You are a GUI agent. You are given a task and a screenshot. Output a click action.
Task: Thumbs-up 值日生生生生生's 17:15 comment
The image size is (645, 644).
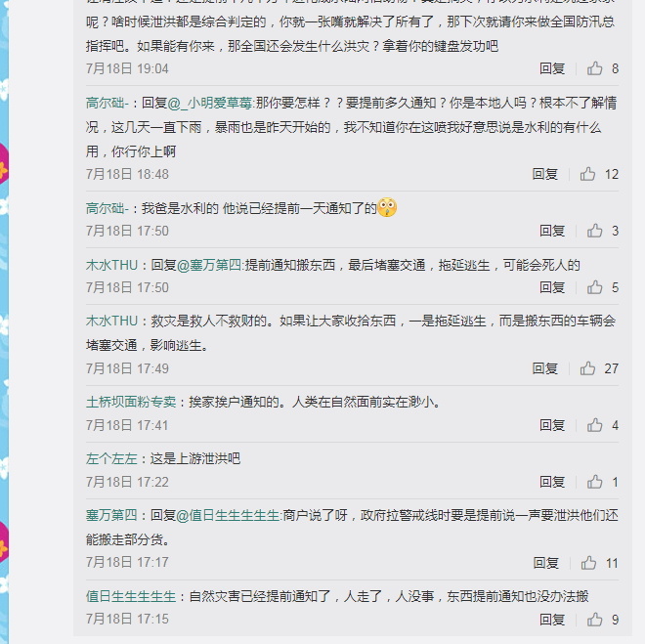(x=595, y=620)
